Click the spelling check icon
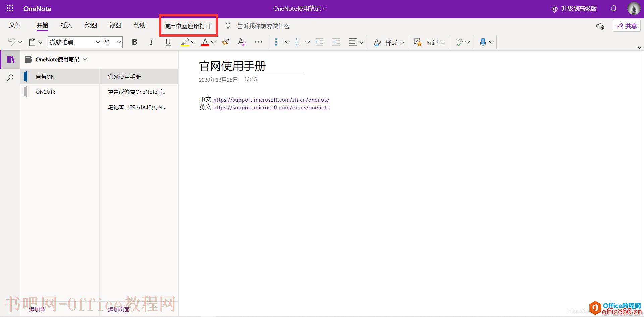This screenshot has height=317, width=644. (459, 42)
